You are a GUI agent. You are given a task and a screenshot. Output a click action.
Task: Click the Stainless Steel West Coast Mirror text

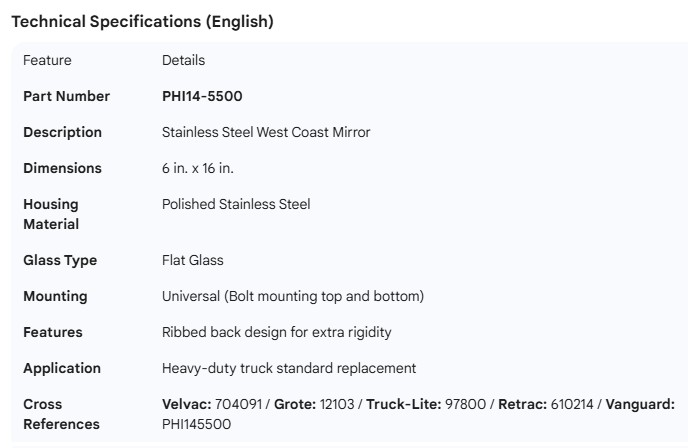[x=266, y=132]
